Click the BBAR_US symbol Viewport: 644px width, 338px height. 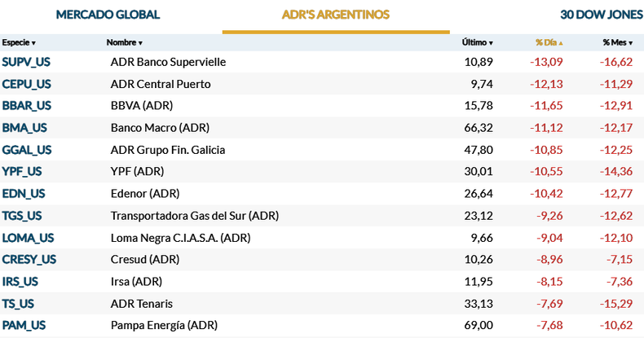pos(26,106)
